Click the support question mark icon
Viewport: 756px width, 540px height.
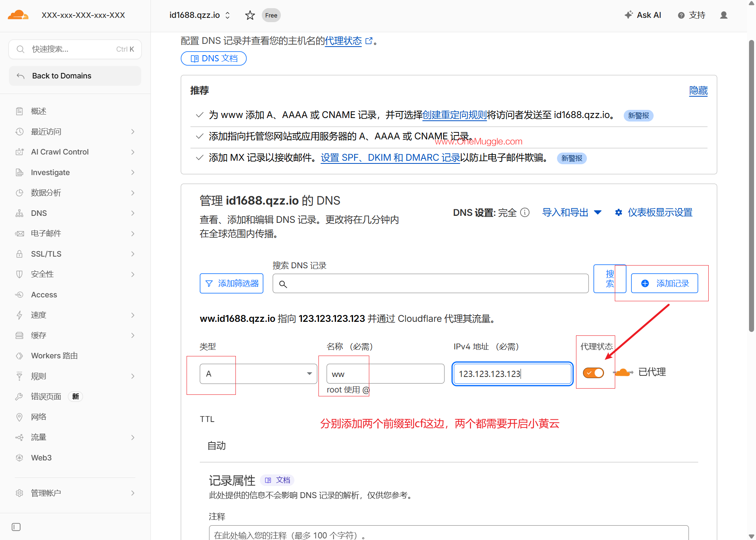[x=681, y=15]
